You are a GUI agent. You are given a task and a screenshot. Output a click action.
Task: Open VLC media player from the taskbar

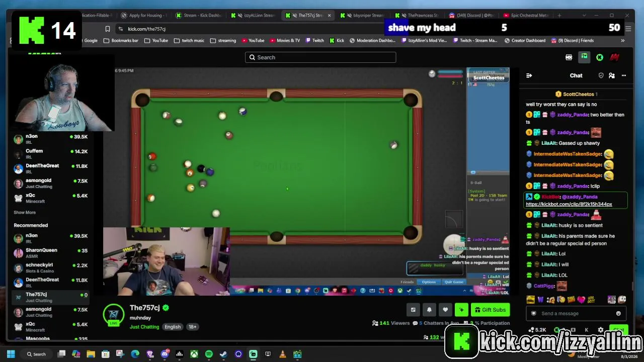282,354
